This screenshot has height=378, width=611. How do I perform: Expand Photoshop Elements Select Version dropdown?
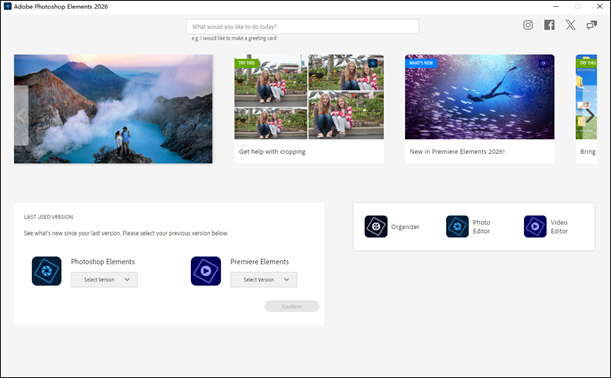coord(104,280)
